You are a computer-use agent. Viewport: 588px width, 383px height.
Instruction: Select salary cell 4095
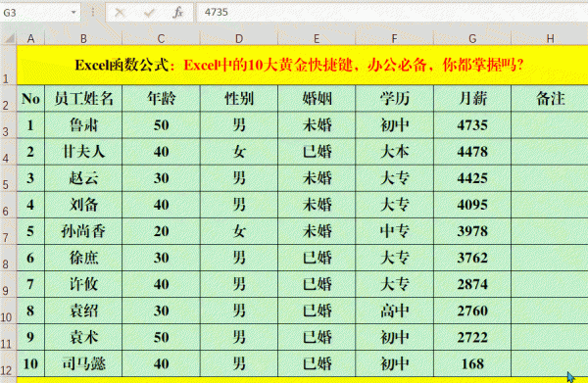[x=472, y=205]
